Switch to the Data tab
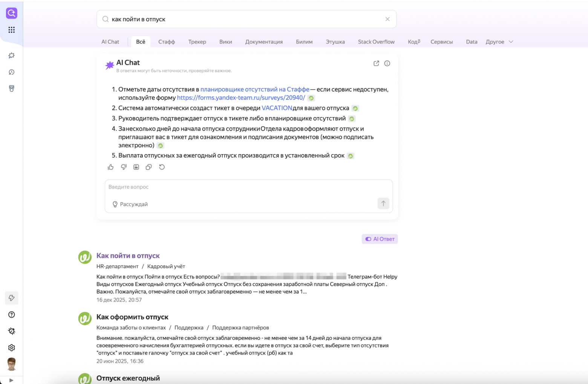The width and height of the screenshot is (588, 384). tap(472, 42)
